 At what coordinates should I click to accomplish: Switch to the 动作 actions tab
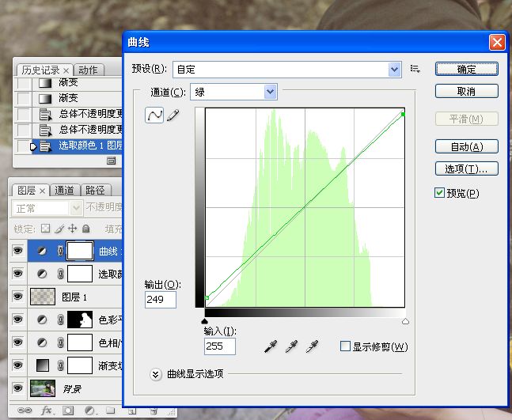[88, 70]
